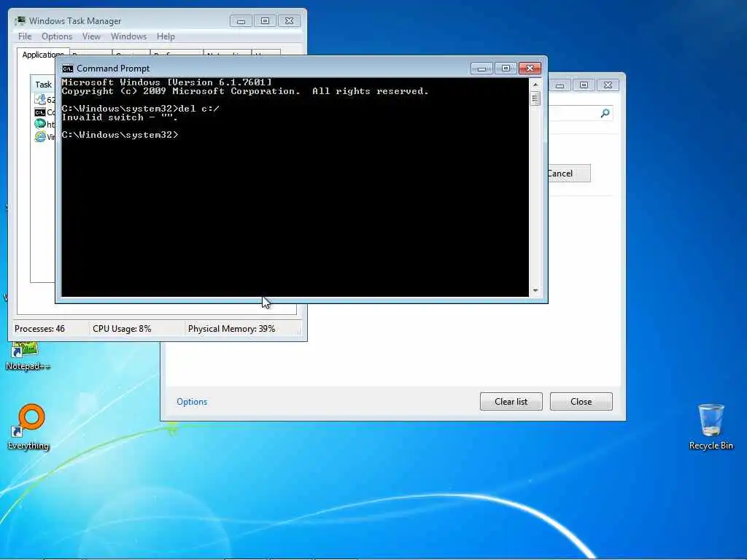Image resolution: width=747 pixels, height=560 pixels.
Task: Click the Command Prompt scrollbar thumb
Action: [x=535, y=98]
